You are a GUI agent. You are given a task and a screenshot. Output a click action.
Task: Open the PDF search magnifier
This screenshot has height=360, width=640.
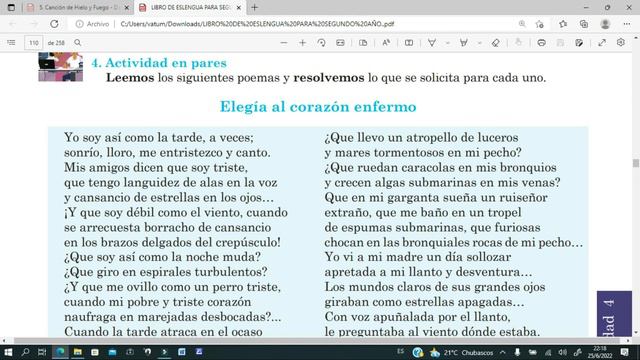pos(78,42)
